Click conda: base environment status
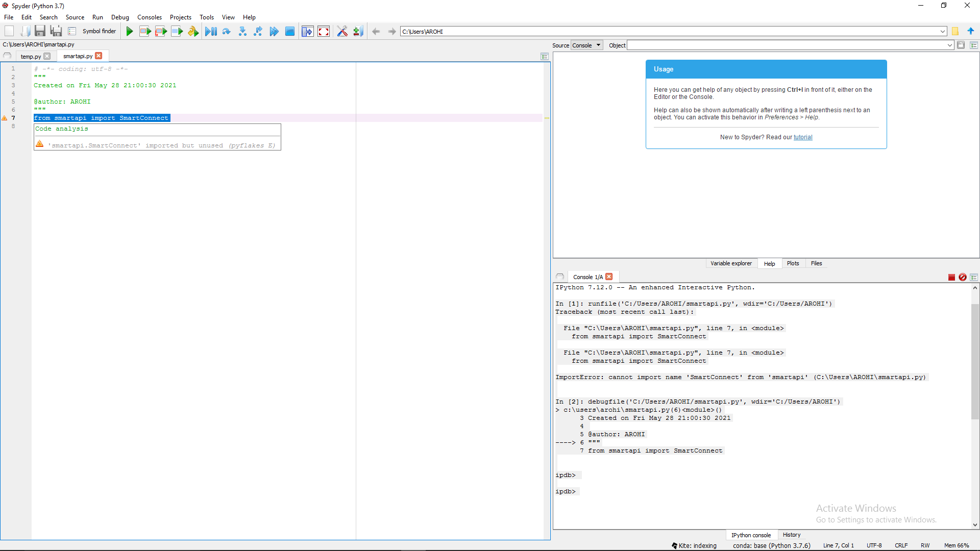The image size is (980, 551). [x=772, y=545]
